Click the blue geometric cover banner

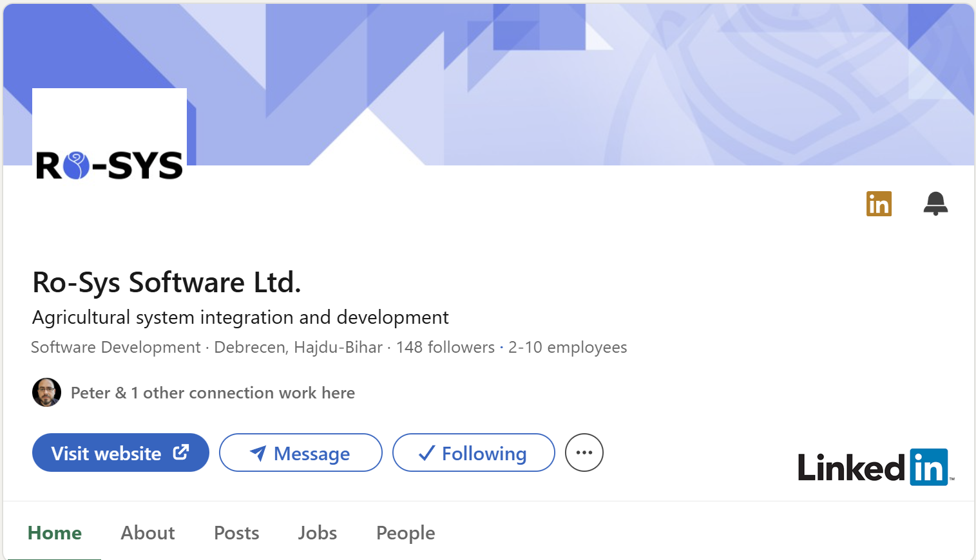(580, 84)
